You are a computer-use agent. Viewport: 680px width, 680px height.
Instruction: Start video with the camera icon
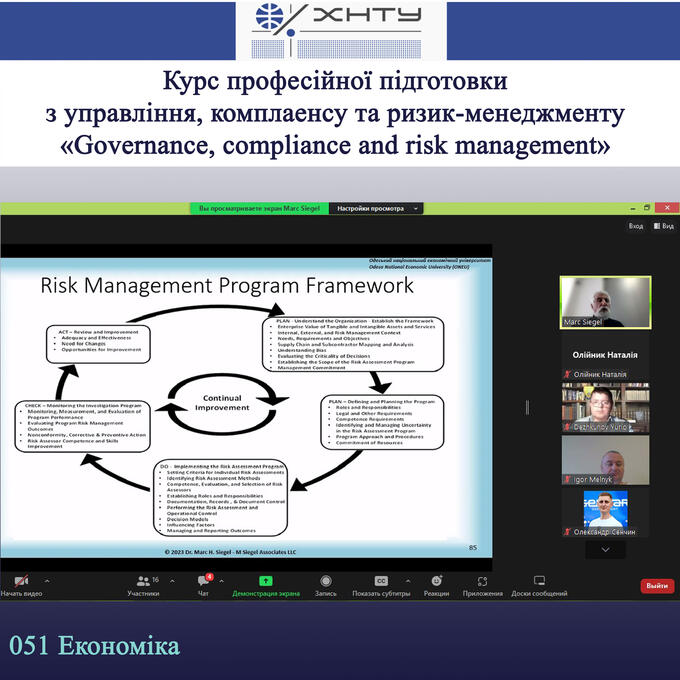[21, 581]
